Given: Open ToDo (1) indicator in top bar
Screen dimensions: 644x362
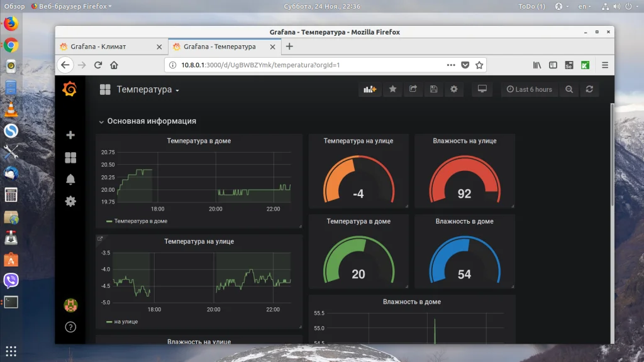Looking at the screenshot, I should tap(531, 6).
